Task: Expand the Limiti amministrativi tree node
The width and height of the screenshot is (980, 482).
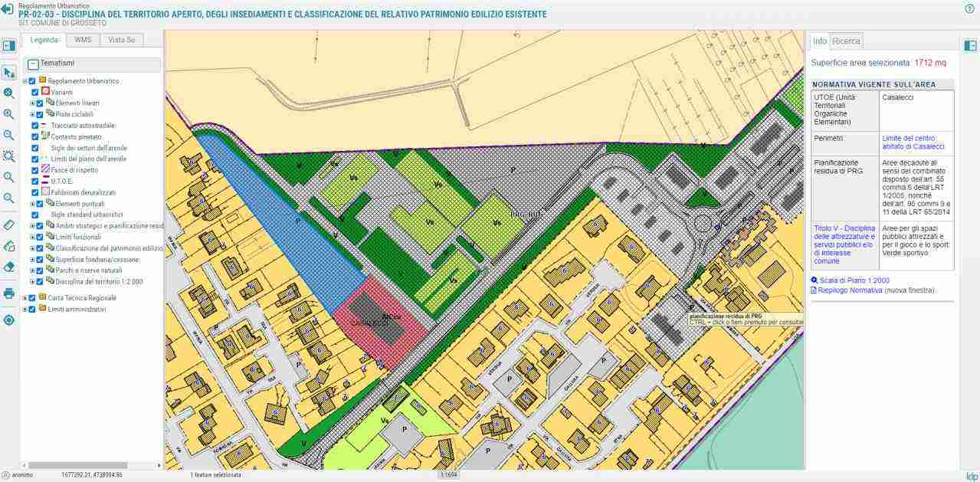Action: click(x=25, y=310)
